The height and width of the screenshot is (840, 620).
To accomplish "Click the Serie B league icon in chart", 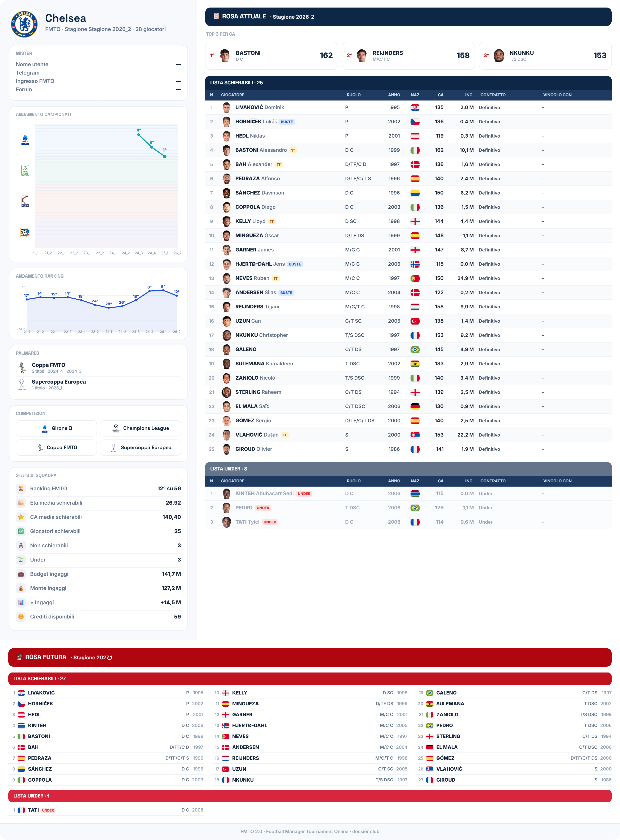I will tap(25, 170).
